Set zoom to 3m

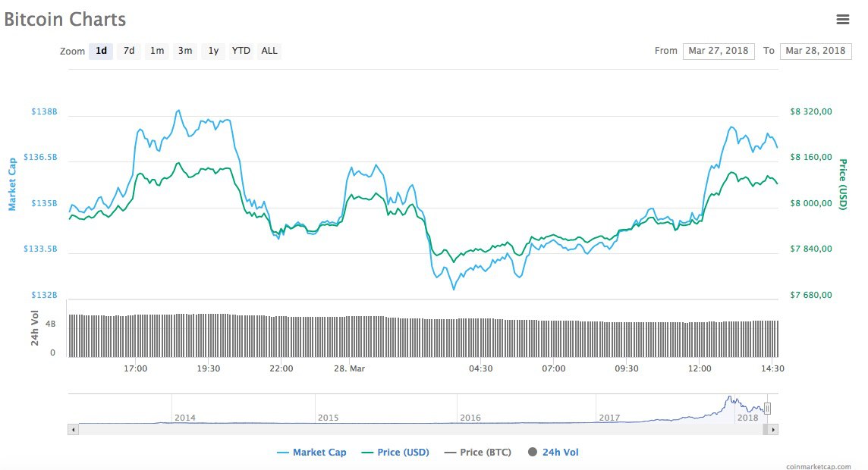pyautogui.click(x=185, y=51)
